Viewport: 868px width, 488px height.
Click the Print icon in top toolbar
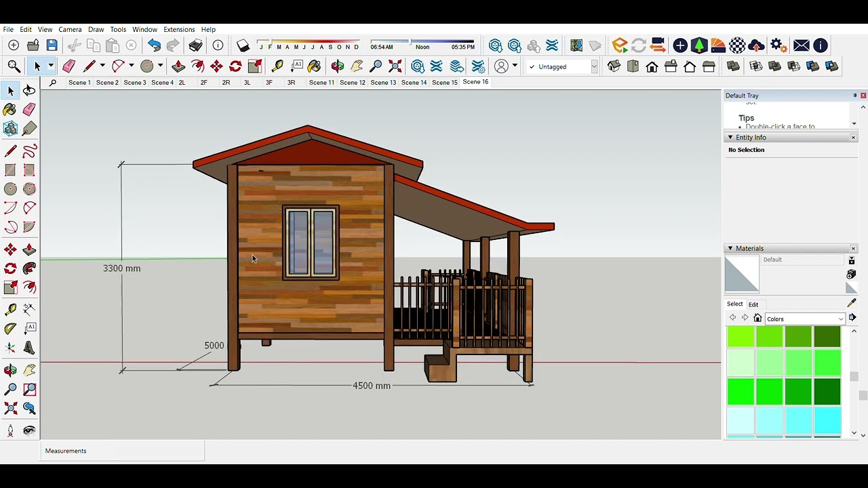pyautogui.click(x=195, y=45)
